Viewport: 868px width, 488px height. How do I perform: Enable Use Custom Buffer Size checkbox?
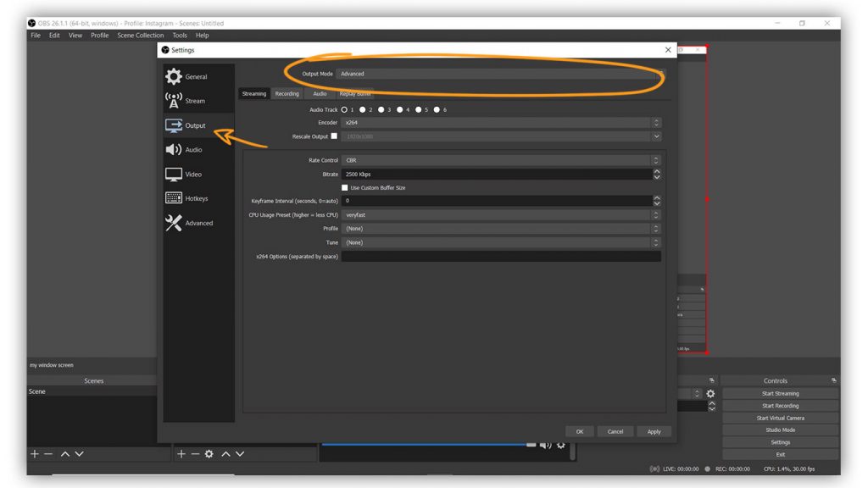(x=344, y=187)
